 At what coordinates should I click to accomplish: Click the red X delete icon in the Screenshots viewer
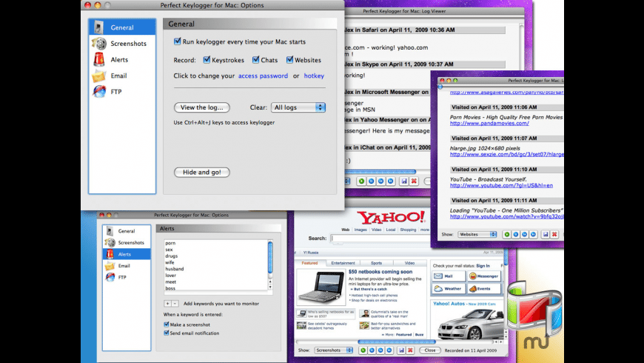tap(411, 350)
